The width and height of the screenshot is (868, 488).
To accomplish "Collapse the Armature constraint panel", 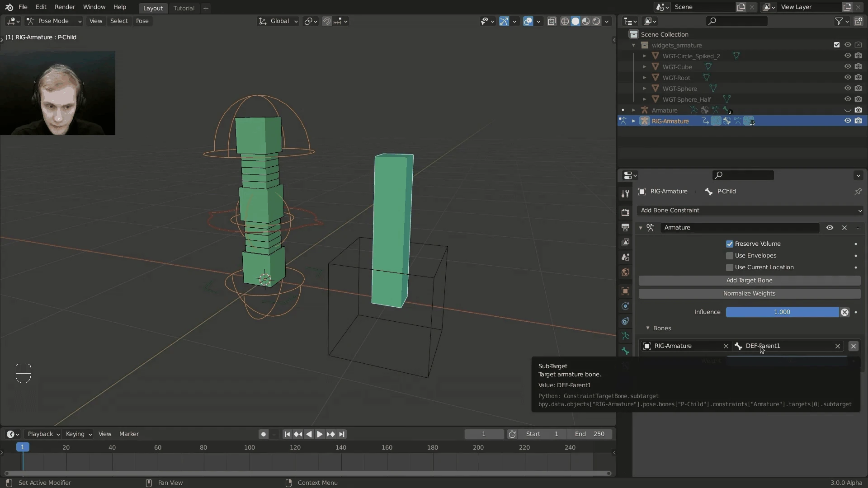I will pos(641,228).
